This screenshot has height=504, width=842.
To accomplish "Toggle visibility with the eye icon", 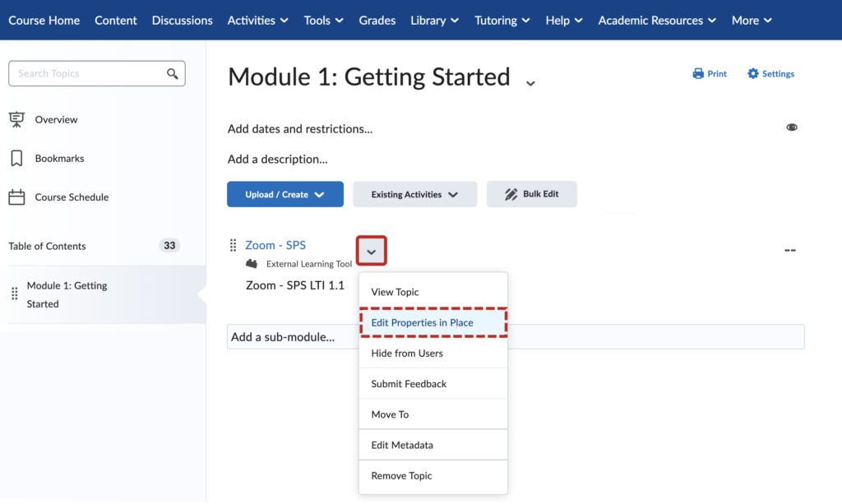I will [792, 127].
